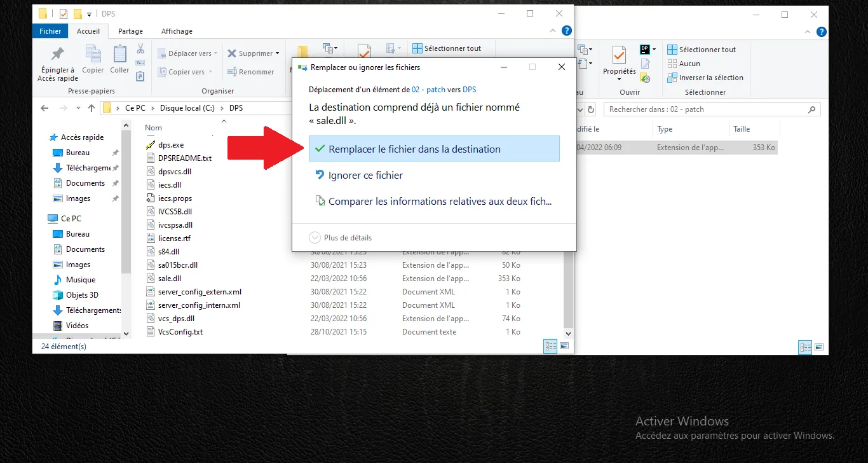The width and height of the screenshot is (868, 463).
Task: Switch DPS window to large icons view toggle
Action: pyautogui.click(x=564, y=346)
